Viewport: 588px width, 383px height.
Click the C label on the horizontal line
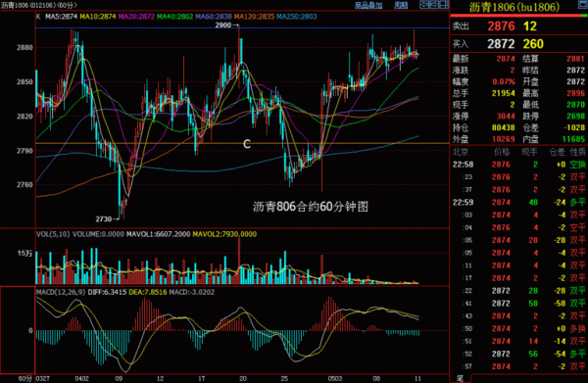tap(247, 144)
